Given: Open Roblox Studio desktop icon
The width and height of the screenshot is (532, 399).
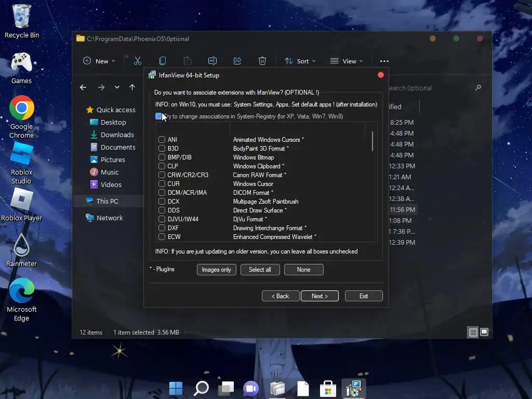Looking at the screenshot, I should (21, 164).
